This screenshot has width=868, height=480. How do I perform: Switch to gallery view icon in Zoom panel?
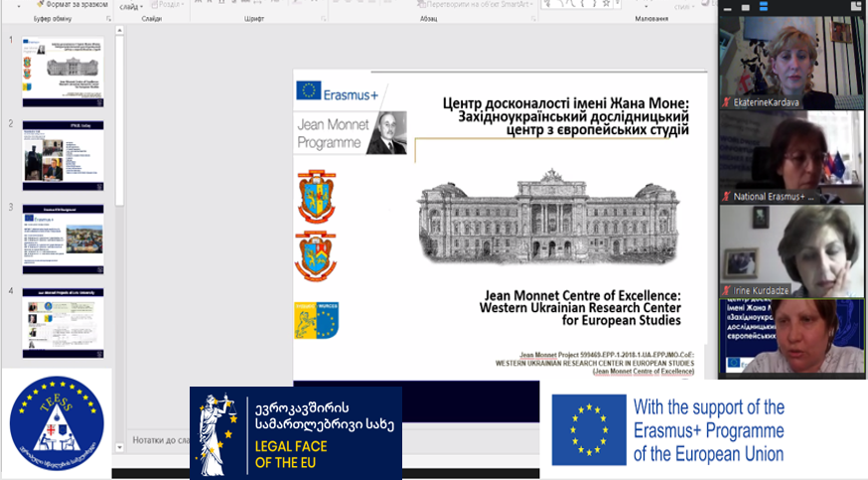pos(856,6)
